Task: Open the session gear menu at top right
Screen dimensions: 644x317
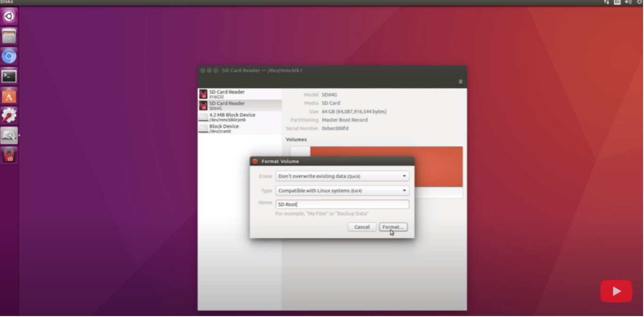Action: click(639, 2)
